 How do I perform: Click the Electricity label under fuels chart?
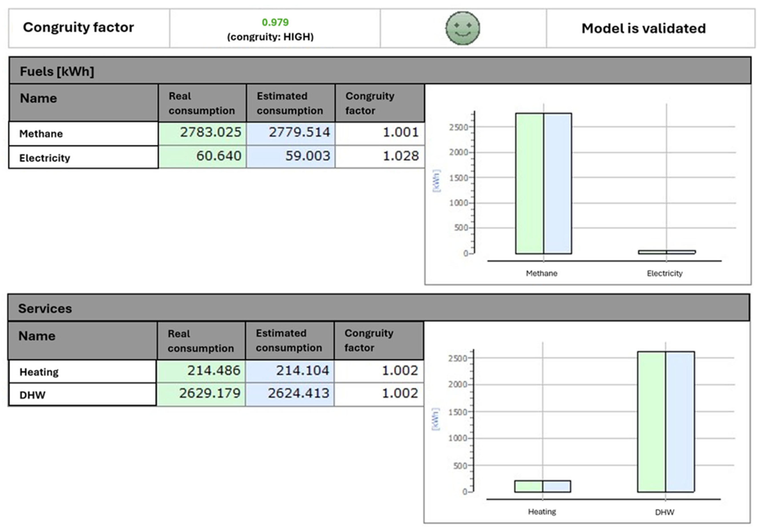tap(664, 273)
